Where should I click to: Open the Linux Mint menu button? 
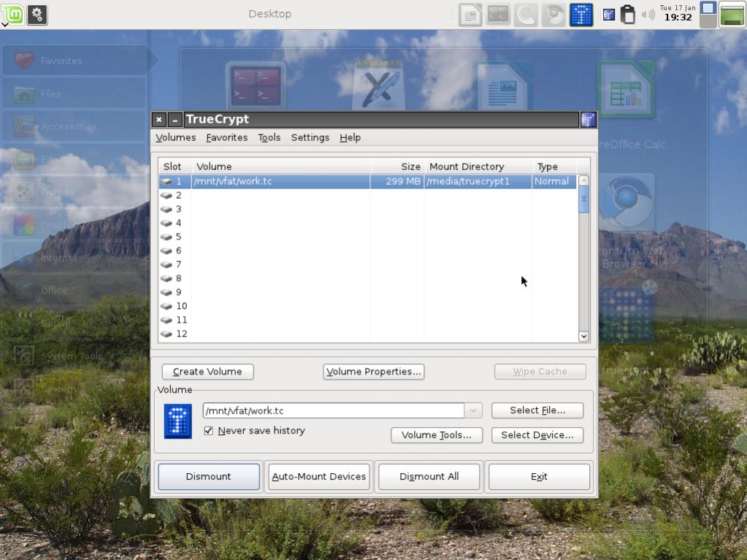pyautogui.click(x=13, y=14)
